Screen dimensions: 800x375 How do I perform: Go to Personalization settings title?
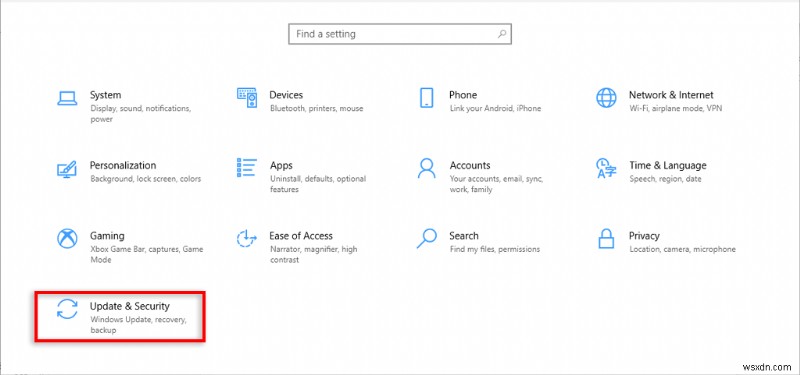tap(123, 165)
